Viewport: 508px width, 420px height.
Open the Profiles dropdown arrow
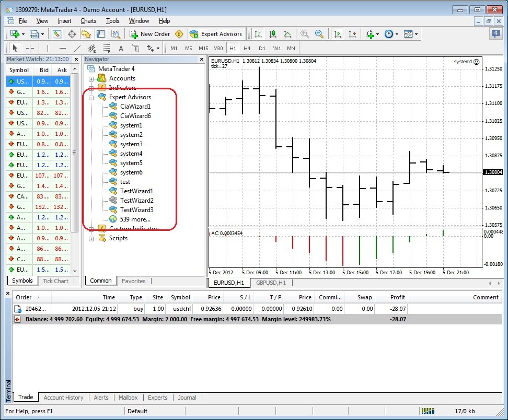click(x=42, y=34)
